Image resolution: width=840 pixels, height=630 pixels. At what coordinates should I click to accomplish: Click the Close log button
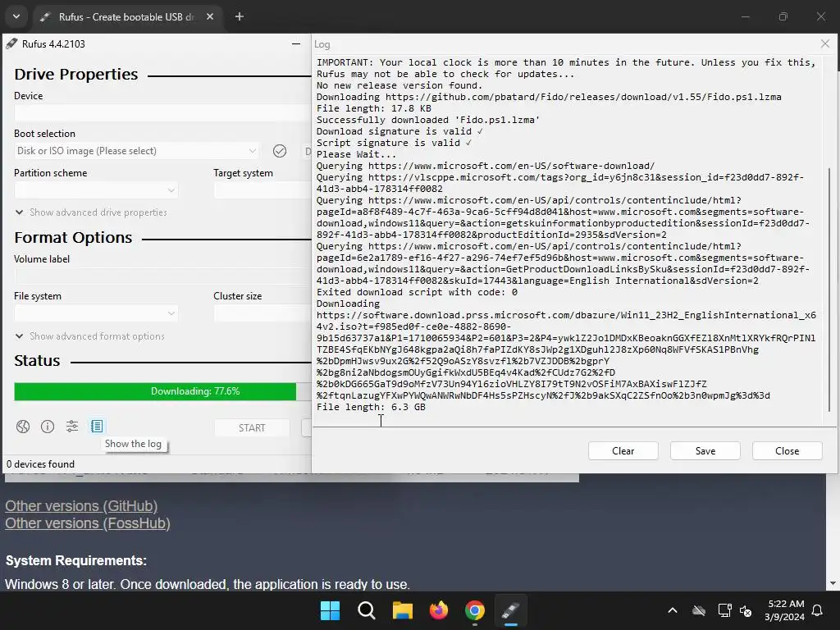click(x=787, y=451)
